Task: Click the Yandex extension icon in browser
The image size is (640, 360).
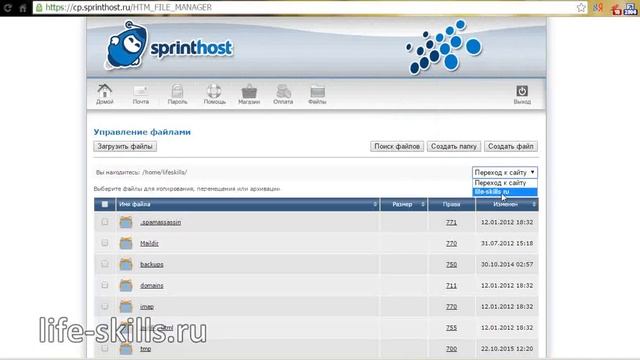Action: coord(598,8)
